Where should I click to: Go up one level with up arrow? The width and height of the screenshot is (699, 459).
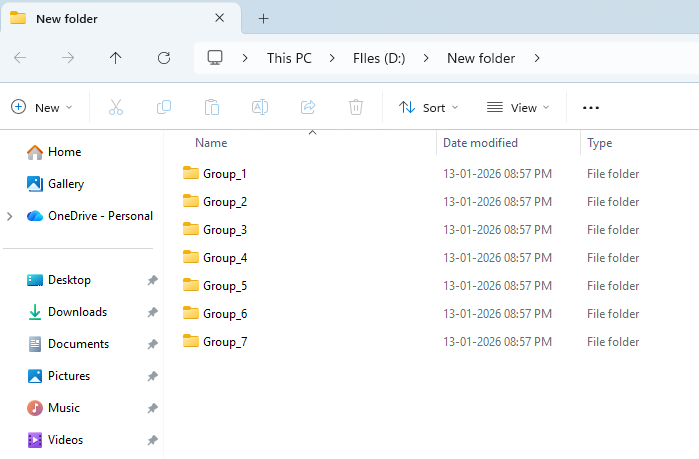tap(115, 58)
